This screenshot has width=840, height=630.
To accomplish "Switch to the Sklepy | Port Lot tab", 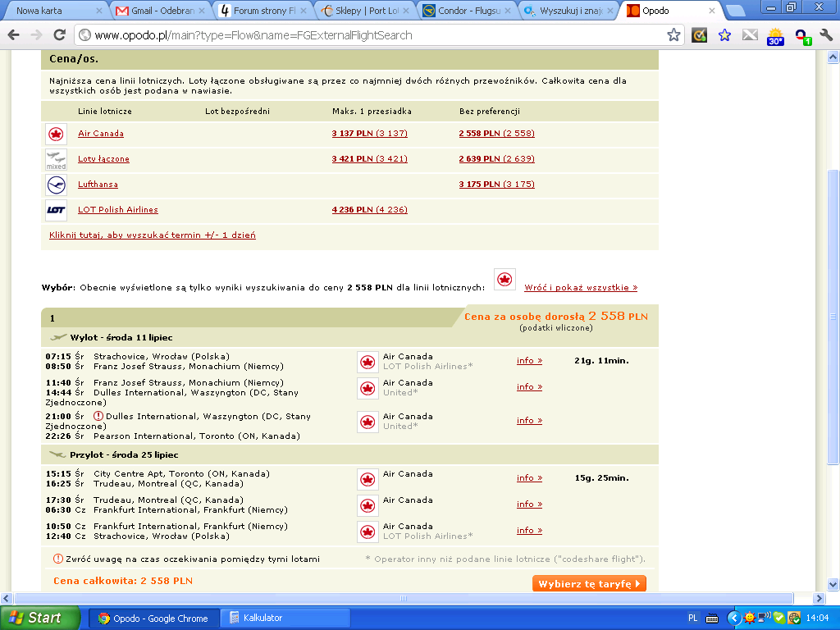I will coord(365,11).
